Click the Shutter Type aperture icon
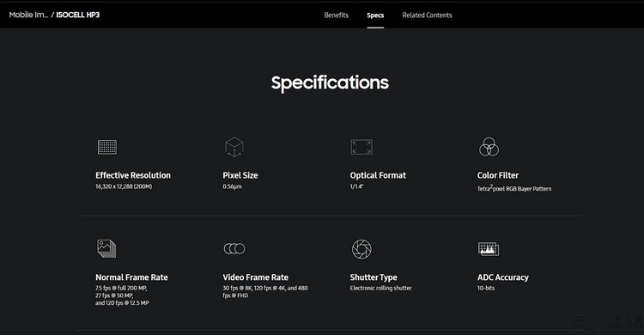The width and height of the screenshot is (644, 335). pyautogui.click(x=361, y=249)
